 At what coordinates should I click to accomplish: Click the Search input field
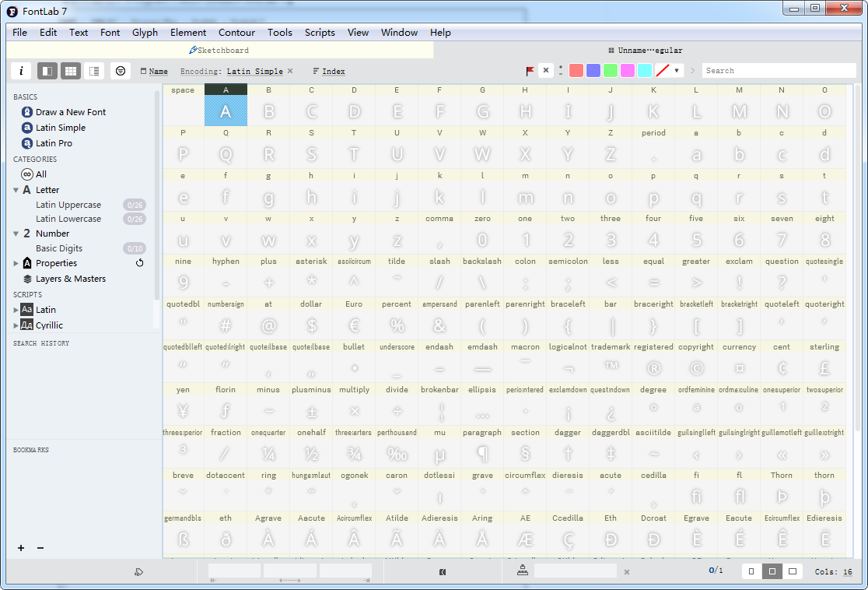pyautogui.click(x=779, y=71)
